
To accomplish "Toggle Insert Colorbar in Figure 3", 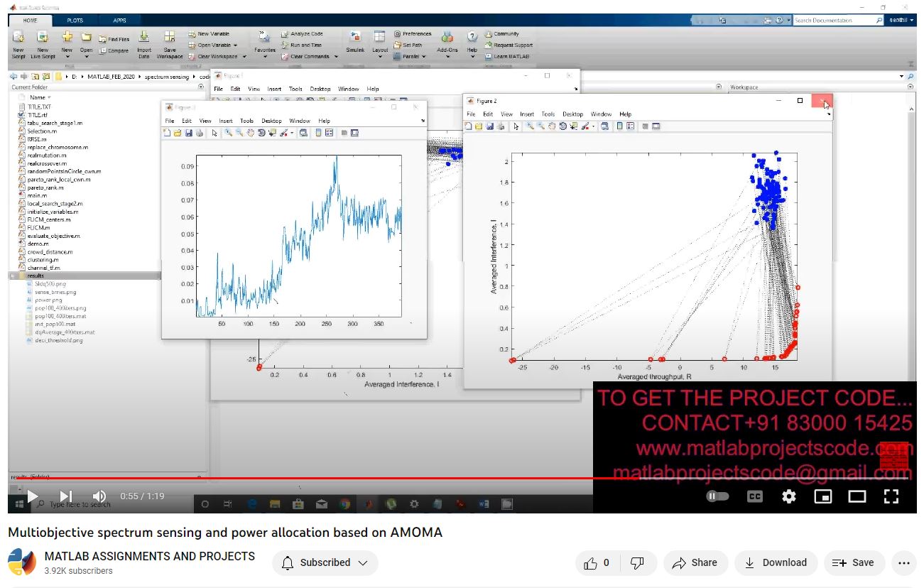I will (x=319, y=133).
